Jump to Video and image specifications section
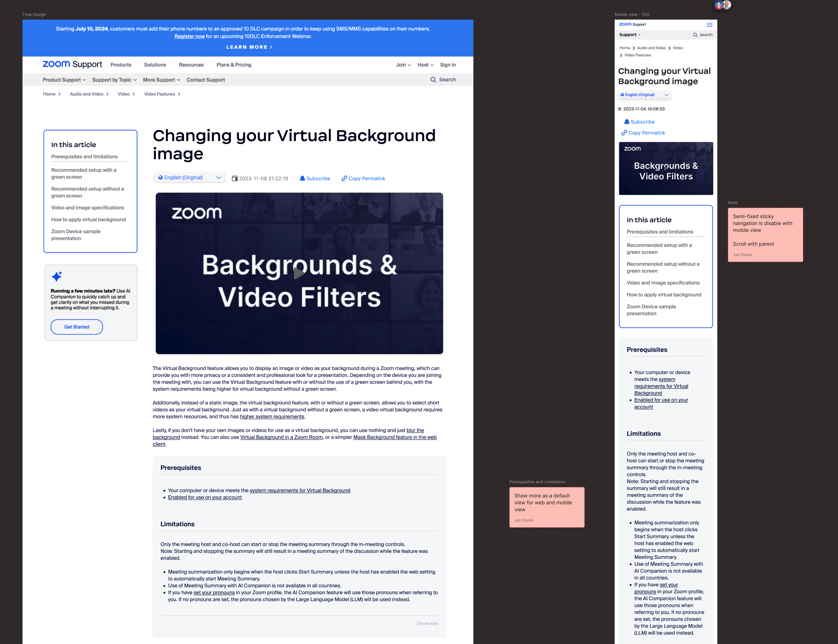The image size is (838, 644). pyautogui.click(x=87, y=207)
